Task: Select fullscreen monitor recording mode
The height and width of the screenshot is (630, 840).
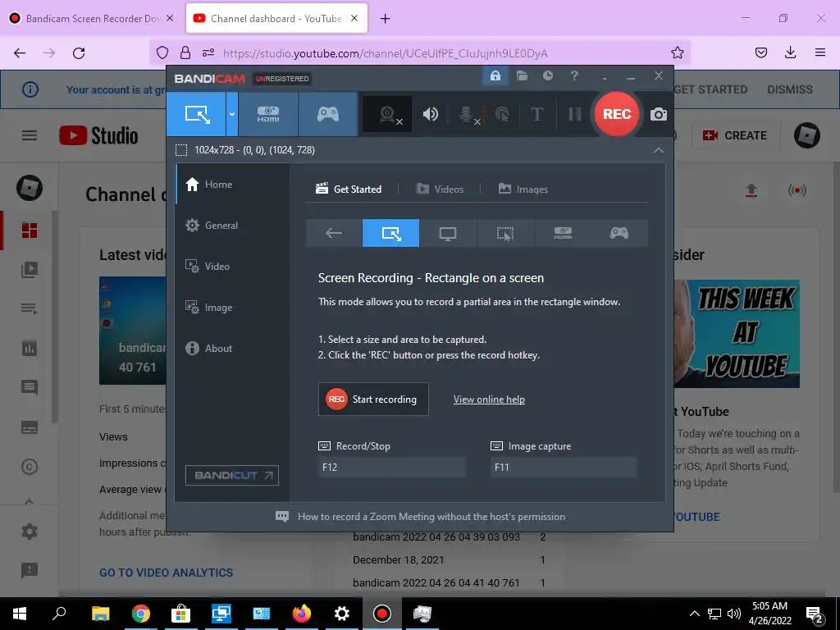Action: [x=448, y=233]
